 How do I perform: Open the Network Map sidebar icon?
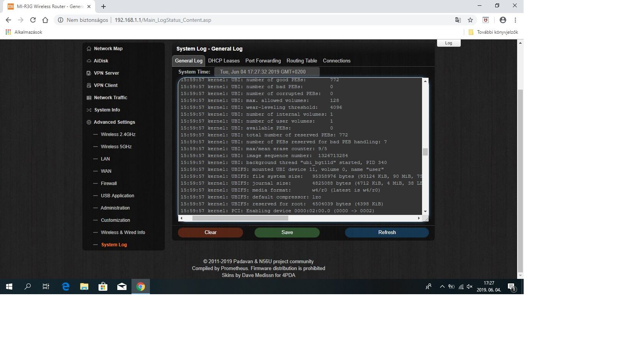pyautogui.click(x=89, y=49)
